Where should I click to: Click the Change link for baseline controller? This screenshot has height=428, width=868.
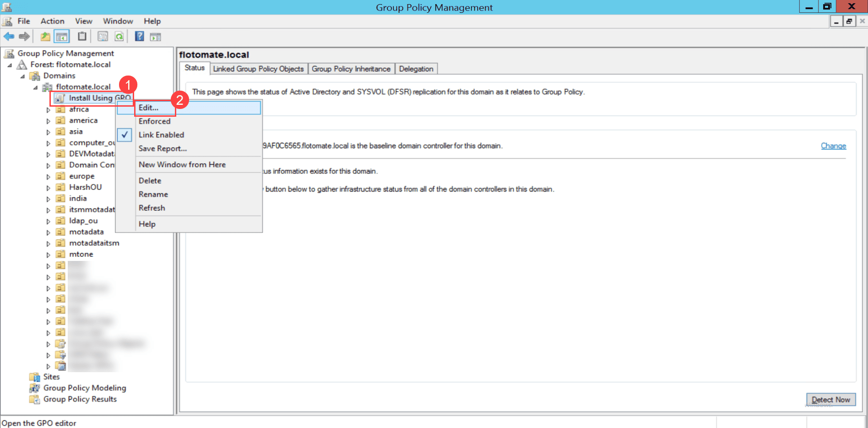point(833,146)
